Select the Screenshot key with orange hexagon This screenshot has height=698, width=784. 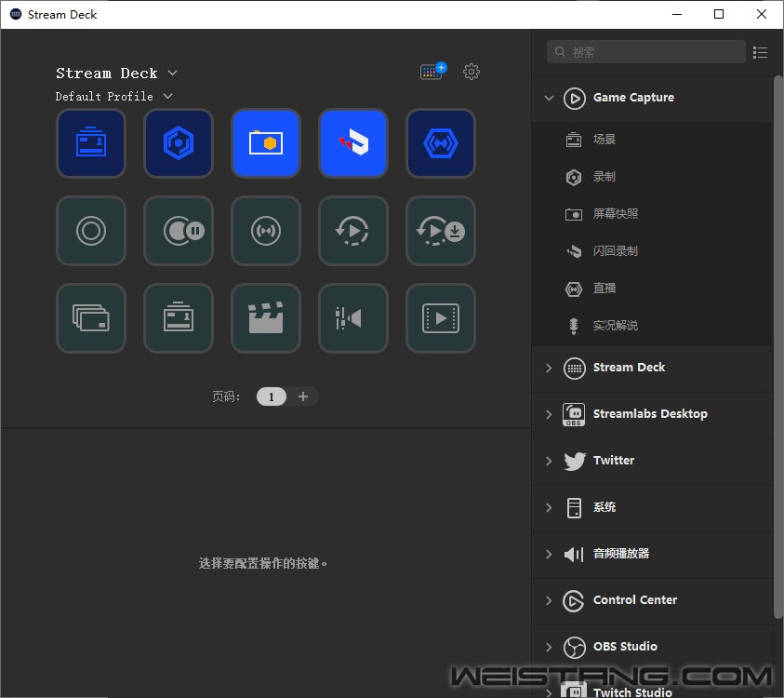pyautogui.click(x=266, y=143)
